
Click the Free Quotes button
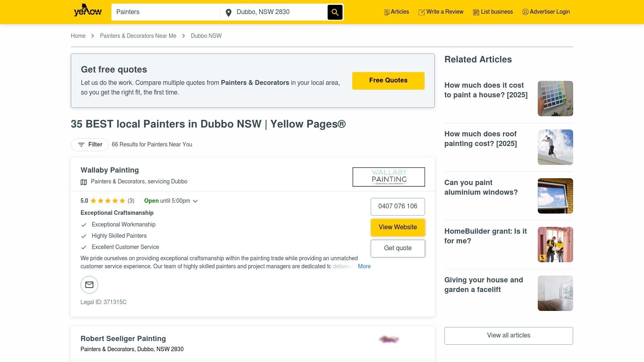point(388,80)
